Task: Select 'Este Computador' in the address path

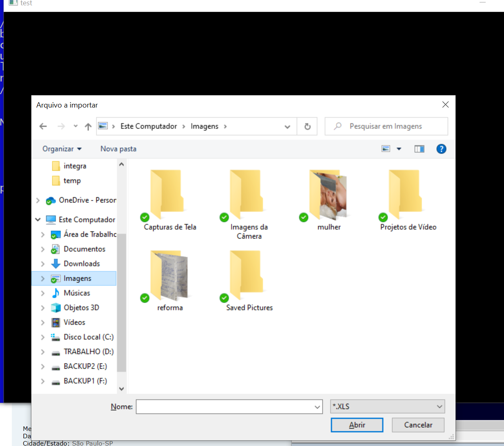Action: click(x=149, y=126)
